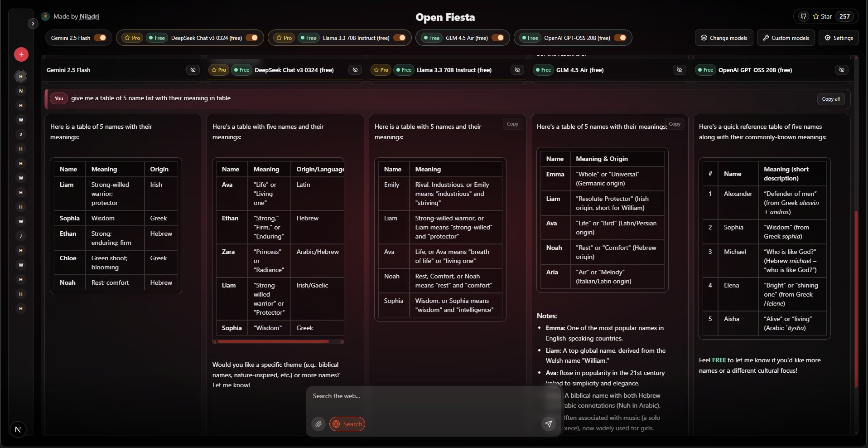Image resolution: width=868 pixels, height=448 pixels.
Task: Click Free badge in GLM column header
Action: coord(543,70)
